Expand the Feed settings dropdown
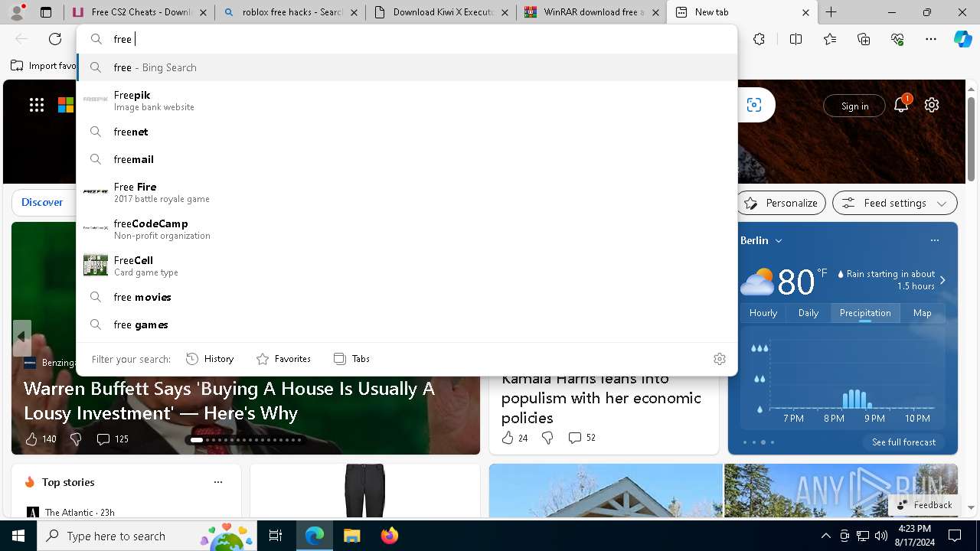 click(942, 203)
